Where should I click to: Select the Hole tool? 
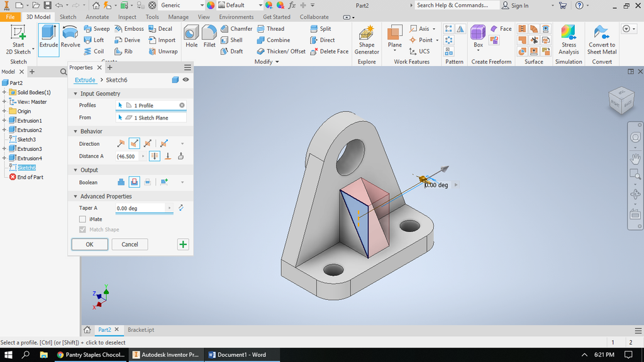pos(191,36)
